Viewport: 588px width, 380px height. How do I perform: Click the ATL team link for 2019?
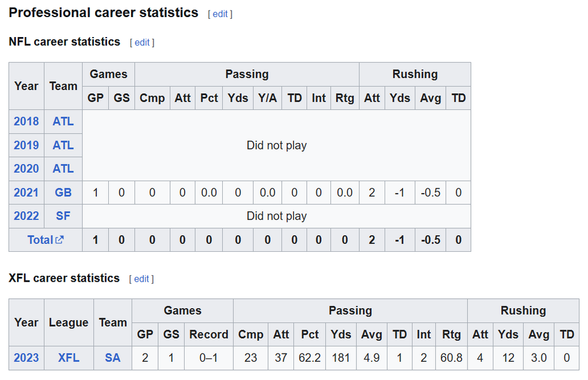pos(63,145)
